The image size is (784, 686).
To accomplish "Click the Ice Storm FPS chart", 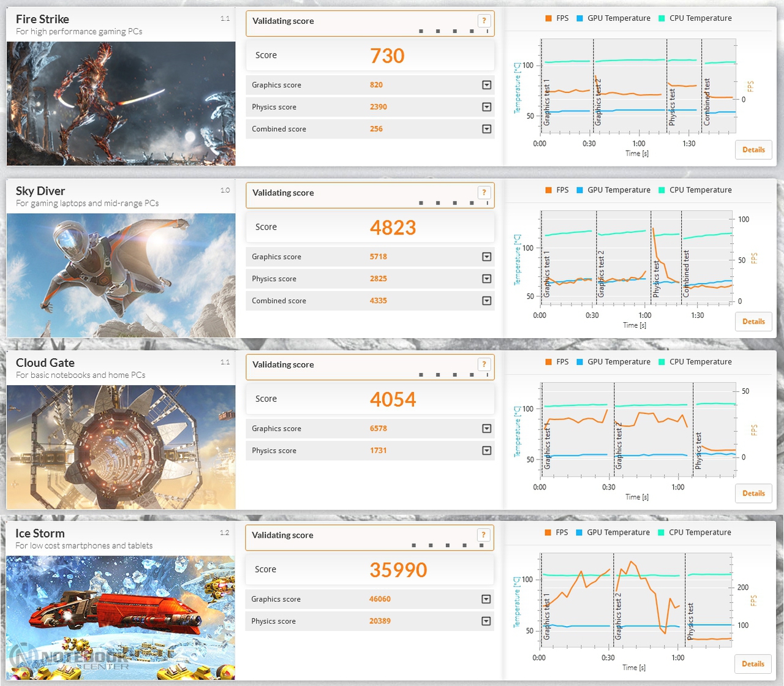I will coord(636,600).
